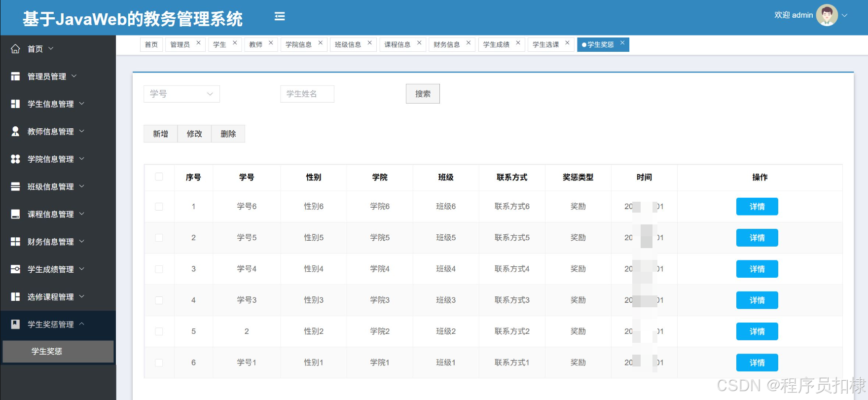Open the admin avatar picture
The width and height of the screenshot is (868, 400).
click(x=827, y=15)
